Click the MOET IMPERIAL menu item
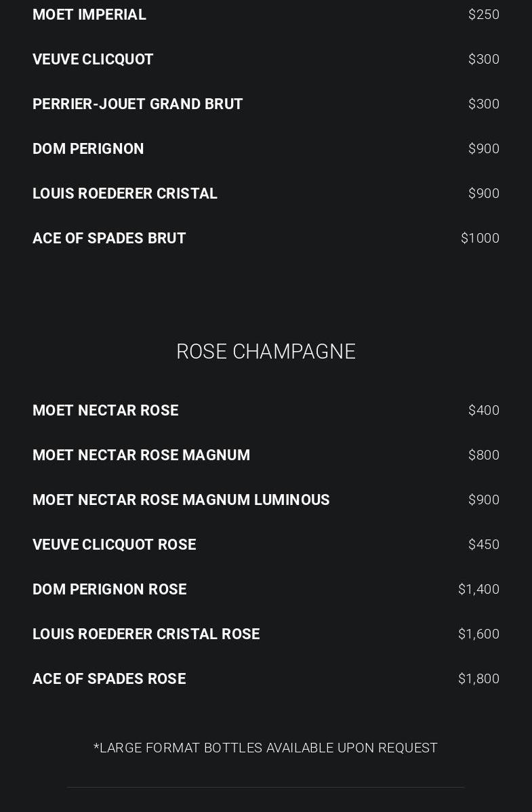Viewport: 532px width, 812px height. [x=89, y=15]
